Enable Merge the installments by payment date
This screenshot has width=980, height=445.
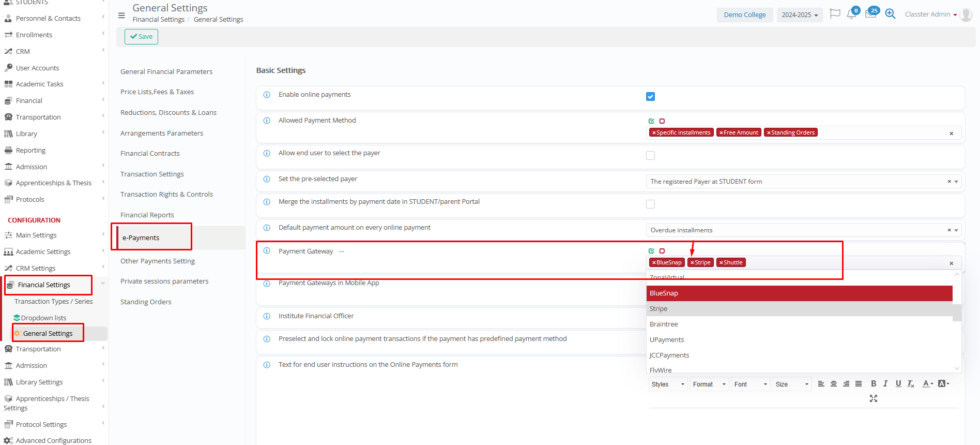click(650, 204)
